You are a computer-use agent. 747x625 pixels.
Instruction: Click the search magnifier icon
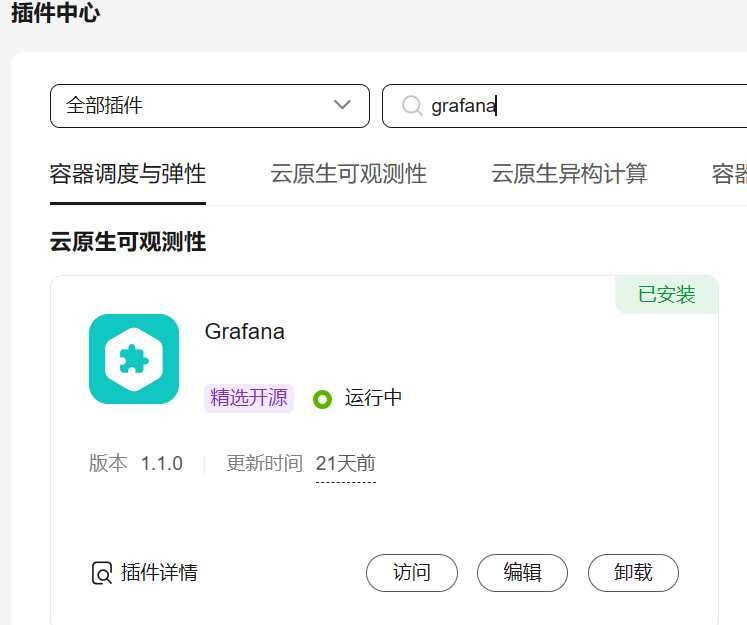(x=411, y=105)
